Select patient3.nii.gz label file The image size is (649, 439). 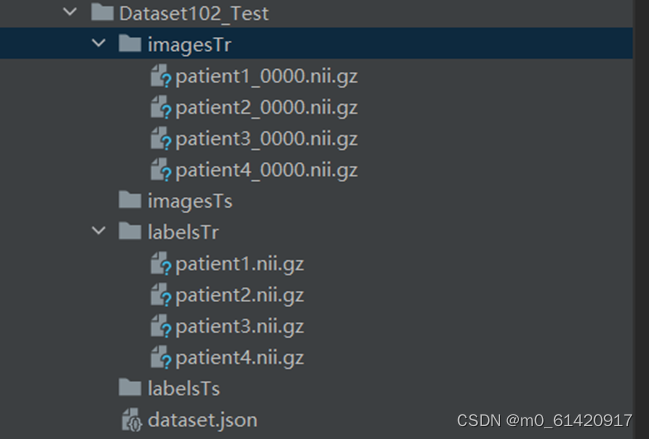(x=240, y=327)
